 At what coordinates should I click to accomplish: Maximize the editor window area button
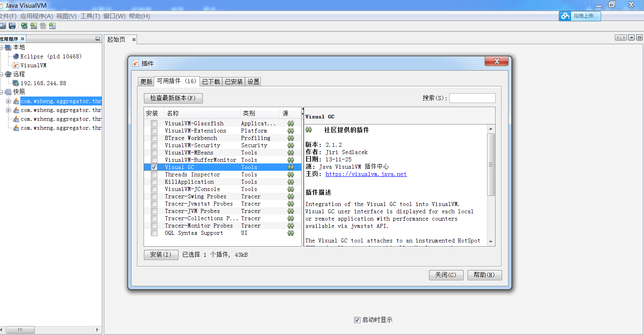tap(640, 38)
